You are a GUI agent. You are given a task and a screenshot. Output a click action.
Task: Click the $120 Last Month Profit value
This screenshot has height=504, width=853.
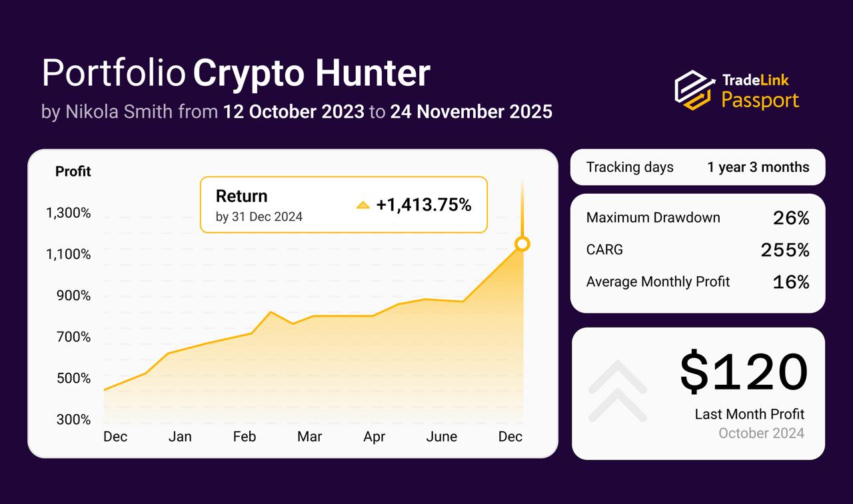pos(744,372)
